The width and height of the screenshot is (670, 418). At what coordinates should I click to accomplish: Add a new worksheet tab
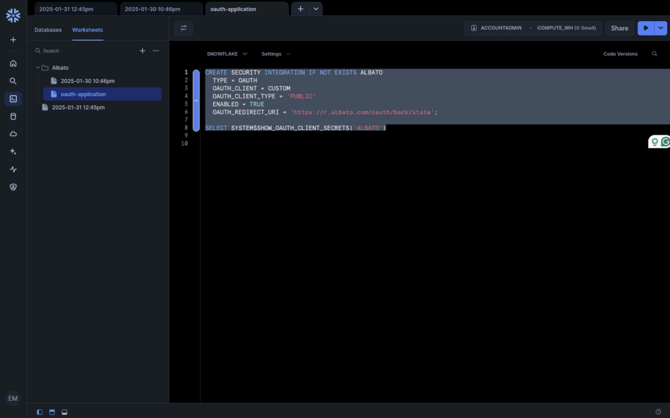(x=300, y=9)
